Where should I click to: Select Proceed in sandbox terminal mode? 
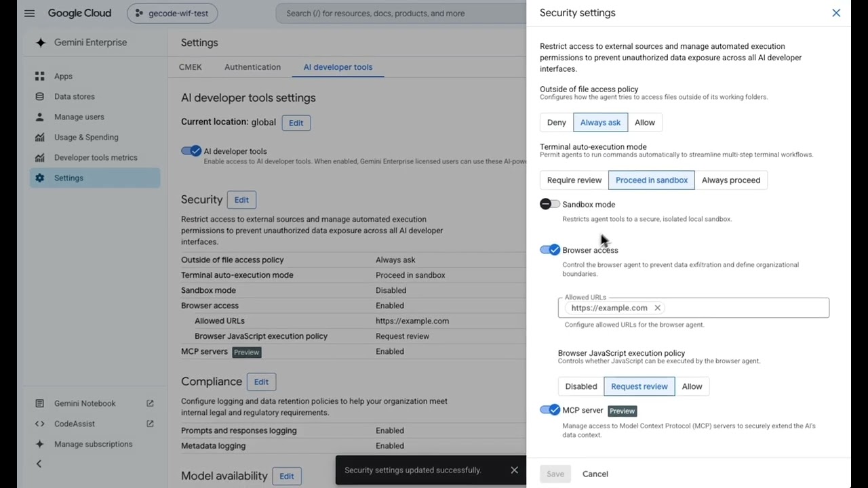pyautogui.click(x=652, y=180)
